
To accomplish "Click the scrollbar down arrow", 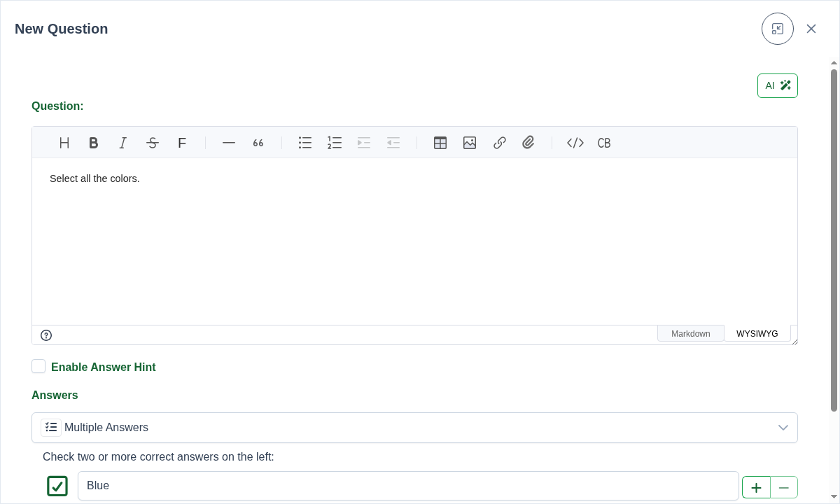I will [834, 497].
